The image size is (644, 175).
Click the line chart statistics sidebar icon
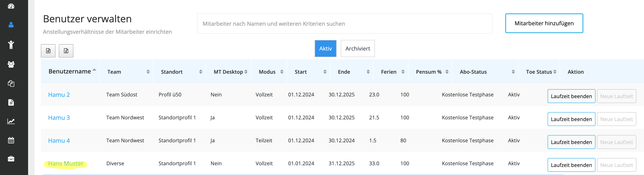pos(11,121)
